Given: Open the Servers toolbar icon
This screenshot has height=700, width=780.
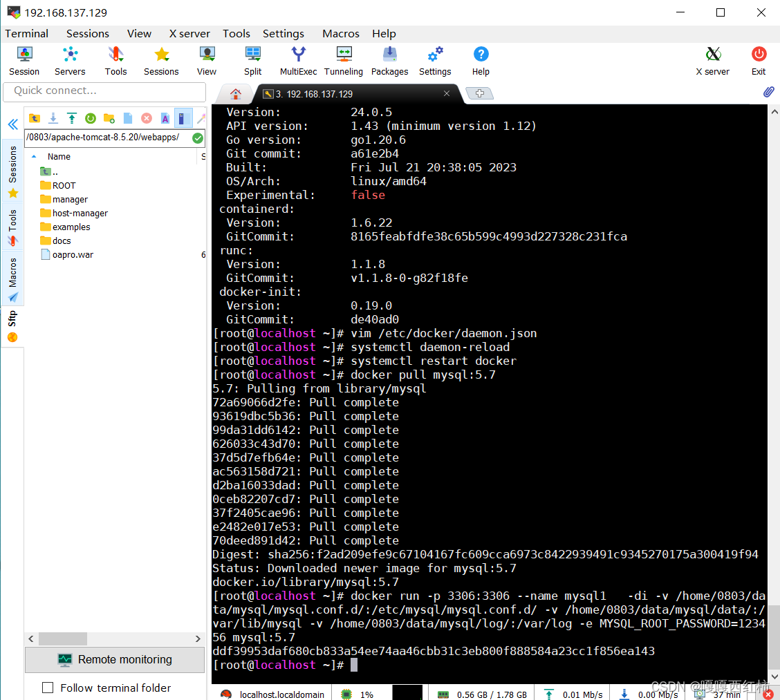Looking at the screenshot, I should [x=70, y=61].
